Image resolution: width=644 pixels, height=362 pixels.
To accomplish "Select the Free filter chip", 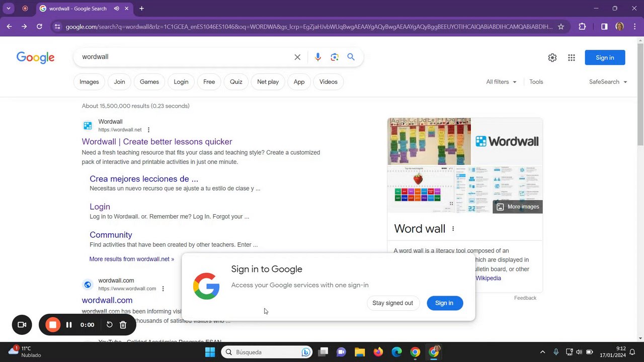I will [209, 82].
